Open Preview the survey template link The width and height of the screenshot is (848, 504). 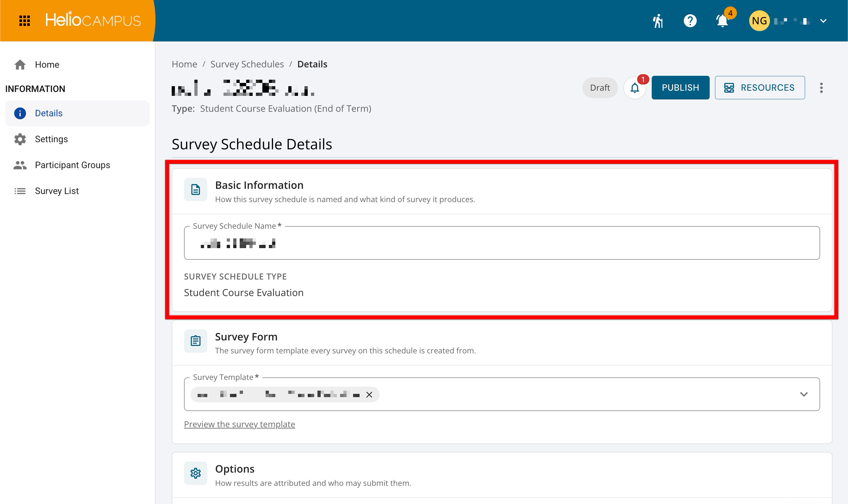[239, 424]
